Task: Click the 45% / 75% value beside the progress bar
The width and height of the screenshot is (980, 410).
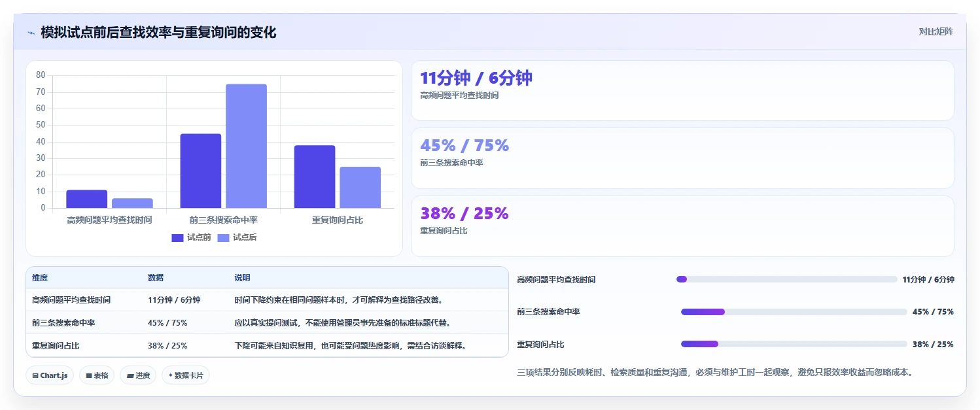Action: click(933, 312)
